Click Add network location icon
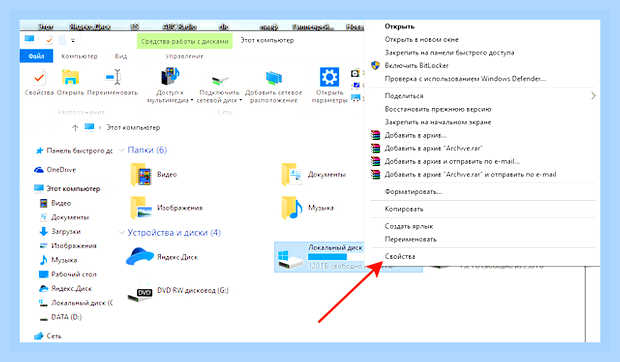This screenshot has width=620, height=362. 274,78
